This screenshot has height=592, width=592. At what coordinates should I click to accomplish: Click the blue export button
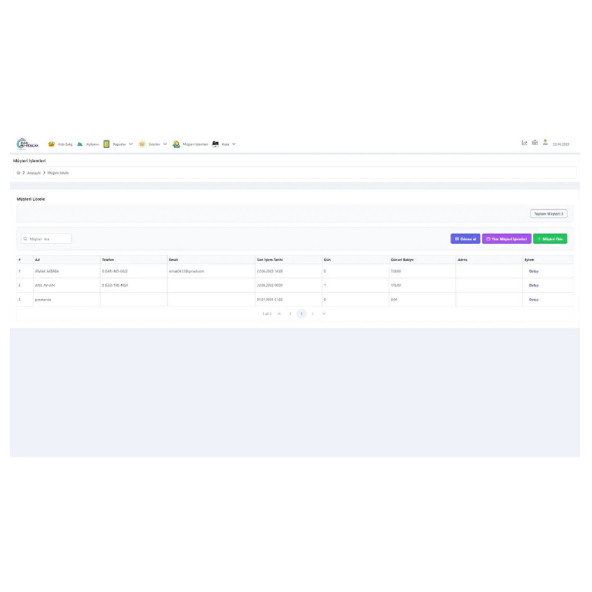[465, 239]
